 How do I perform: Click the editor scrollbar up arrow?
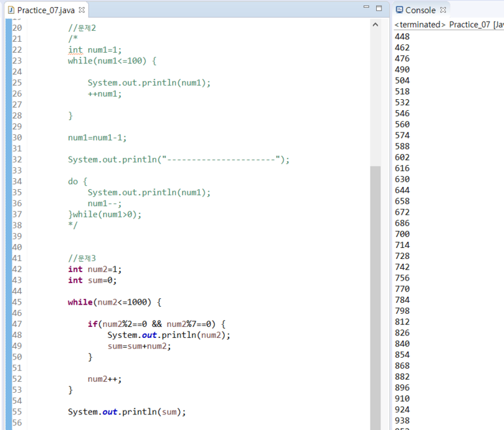click(x=375, y=25)
